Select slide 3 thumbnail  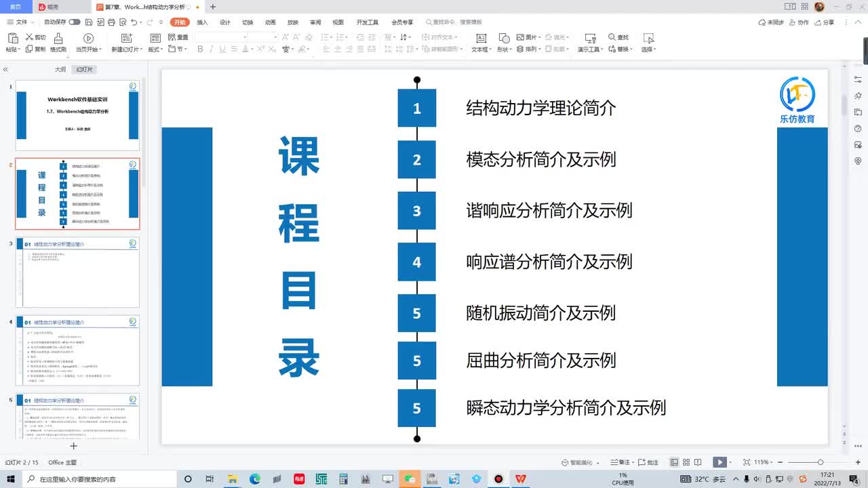click(x=77, y=272)
